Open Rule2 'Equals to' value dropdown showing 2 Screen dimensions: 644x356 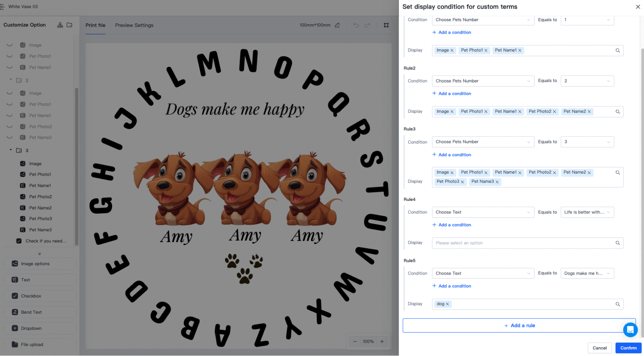[587, 81]
